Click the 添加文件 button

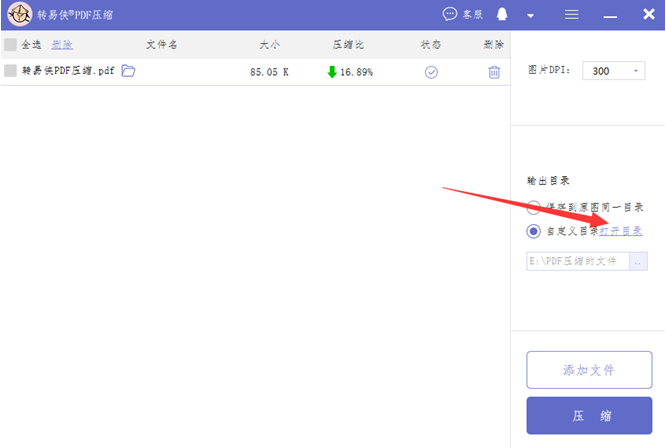[589, 370]
